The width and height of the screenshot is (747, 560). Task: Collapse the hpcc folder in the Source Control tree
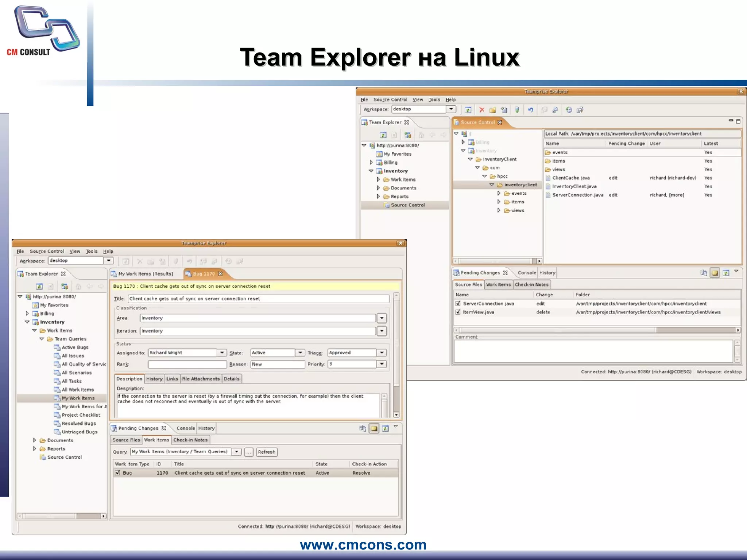(x=484, y=176)
